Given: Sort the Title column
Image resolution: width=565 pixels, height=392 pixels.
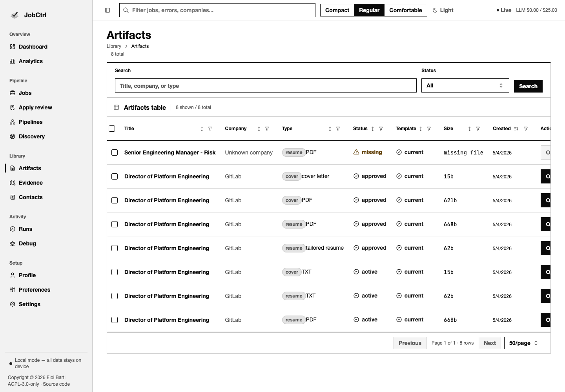Looking at the screenshot, I should (x=202, y=129).
